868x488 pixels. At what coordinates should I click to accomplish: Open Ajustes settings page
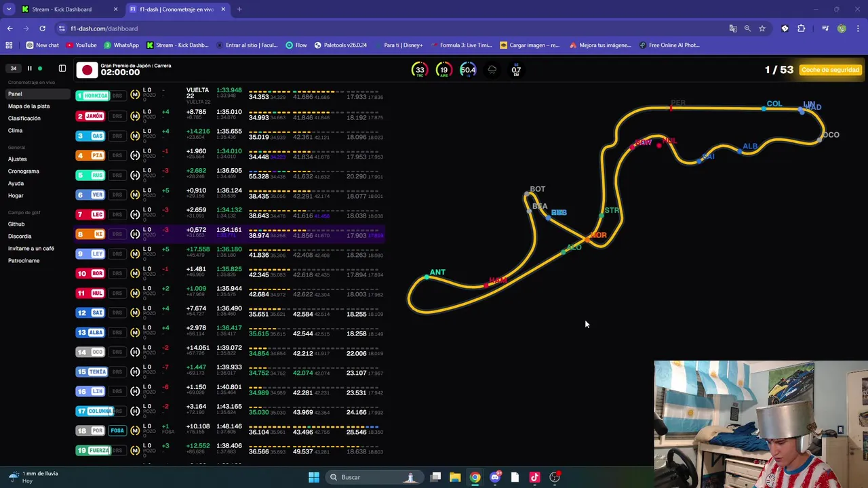click(x=18, y=159)
